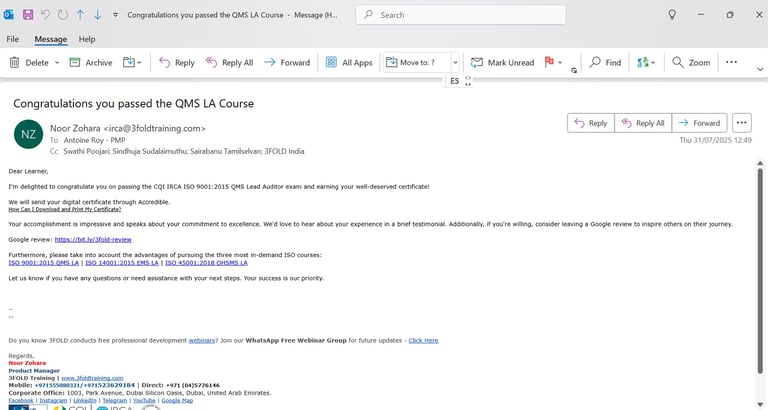This screenshot has height=410, width=768.
Task: Open the webinars link
Action: 202,340
